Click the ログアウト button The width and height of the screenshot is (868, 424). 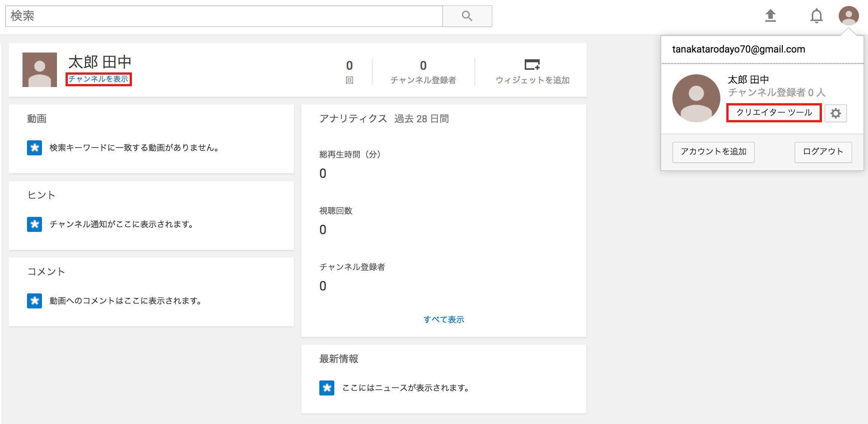823,152
